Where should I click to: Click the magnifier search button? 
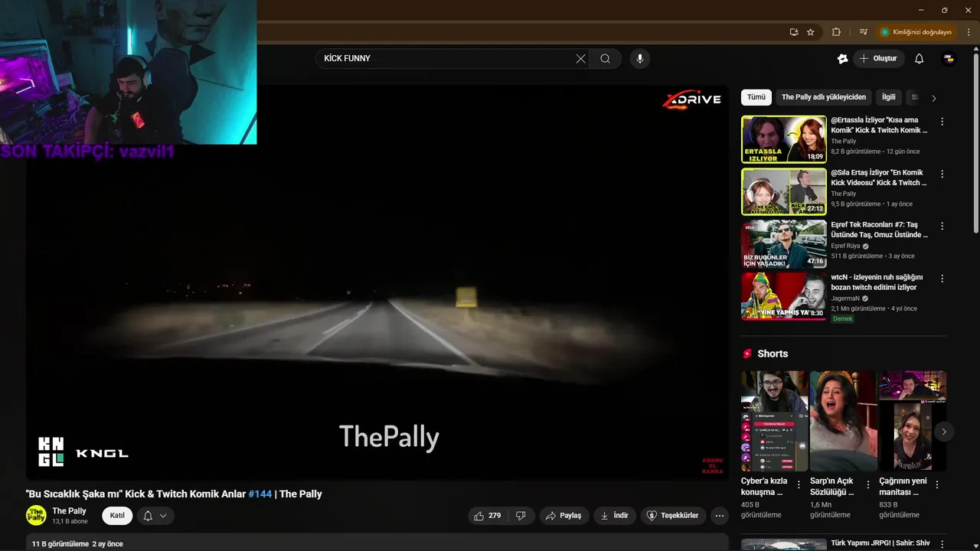(606, 59)
